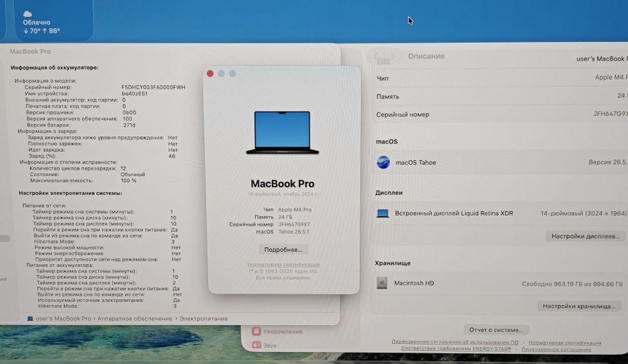
Task: Open Звук in settings sidebar
Action: pos(264,345)
